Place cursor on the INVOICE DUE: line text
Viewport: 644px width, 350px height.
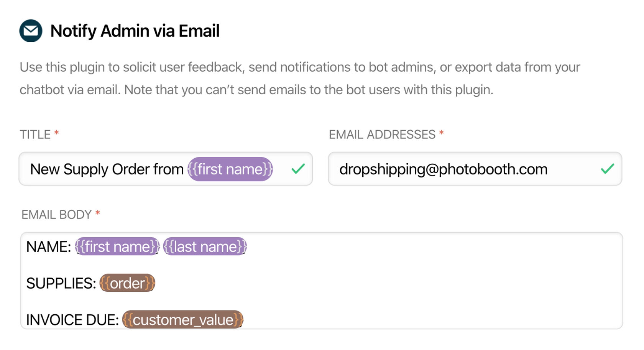(72, 320)
